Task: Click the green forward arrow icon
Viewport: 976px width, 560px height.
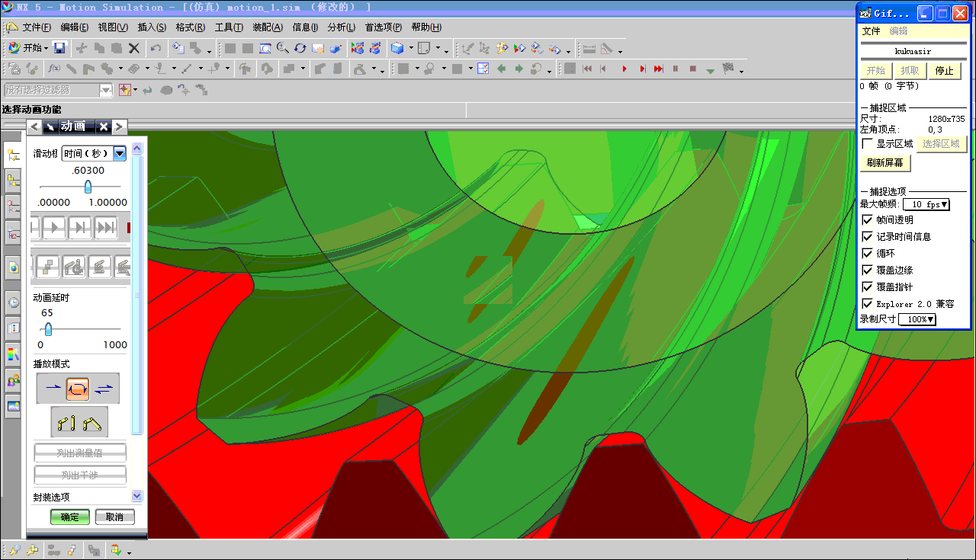Action: pos(518,69)
